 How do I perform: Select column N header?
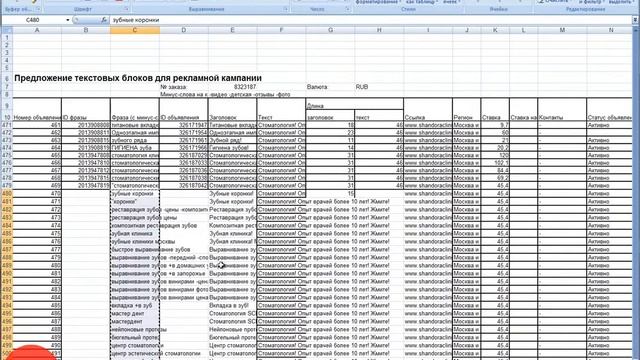tap(611, 30)
